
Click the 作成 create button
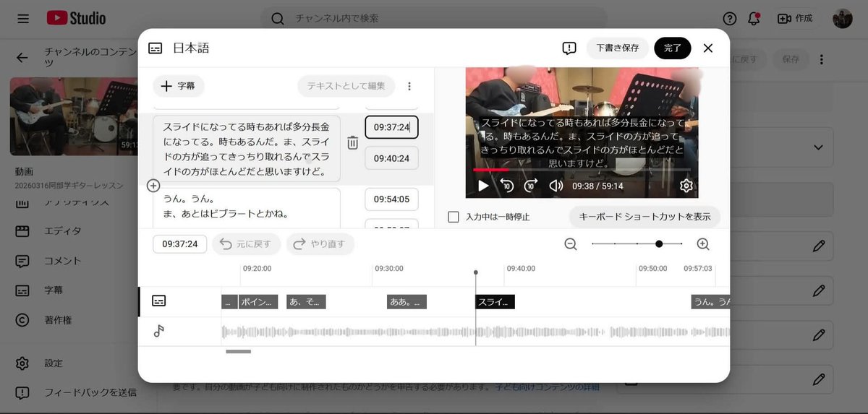point(795,19)
